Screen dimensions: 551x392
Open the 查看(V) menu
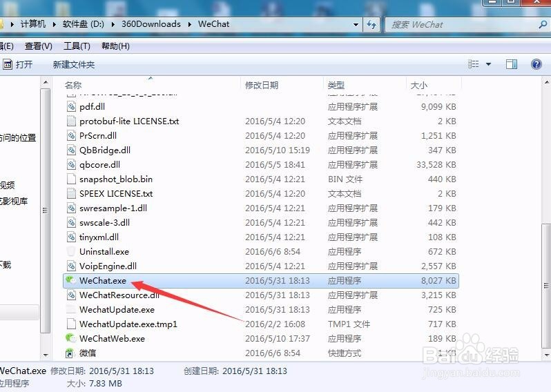click(38, 46)
